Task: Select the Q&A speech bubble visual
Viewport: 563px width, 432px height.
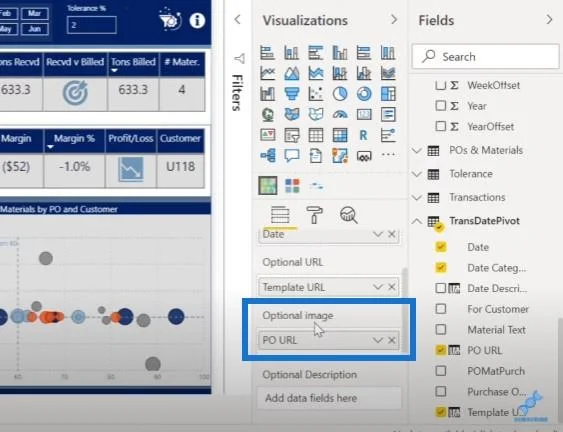Action: pos(292,156)
